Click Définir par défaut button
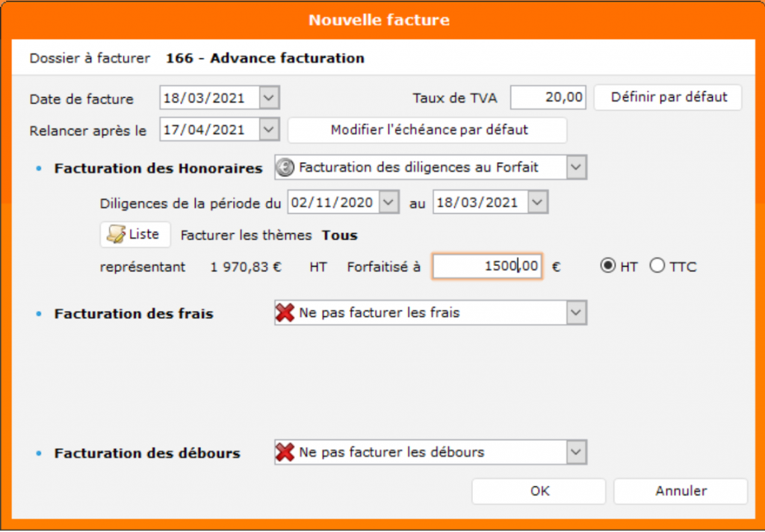This screenshot has width=765, height=532. click(x=668, y=97)
